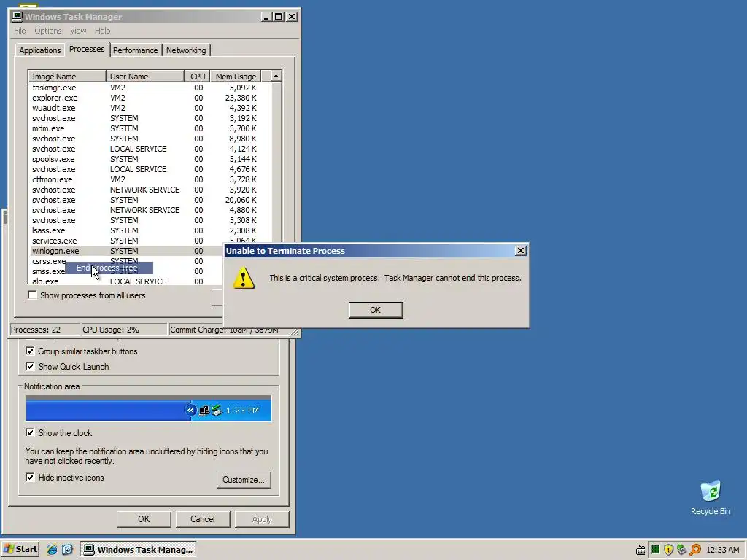Open the View menu
The image size is (747, 560).
[x=78, y=31]
